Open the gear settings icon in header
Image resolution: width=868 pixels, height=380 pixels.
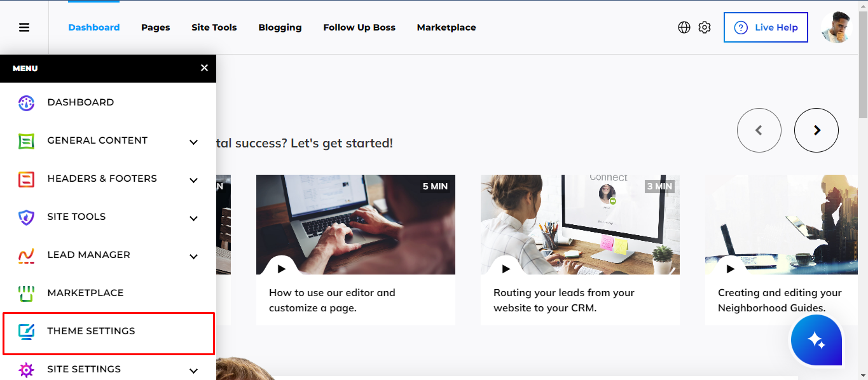pos(705,27)
